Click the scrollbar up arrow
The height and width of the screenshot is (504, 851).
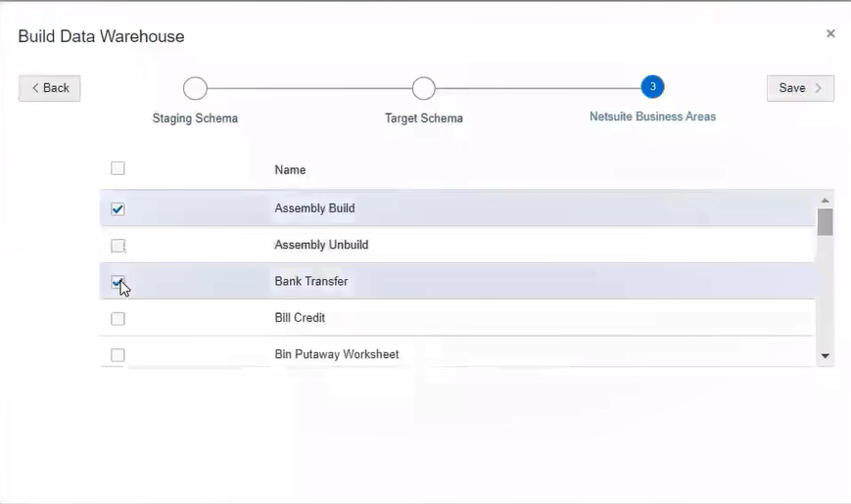tap(825, 200)
